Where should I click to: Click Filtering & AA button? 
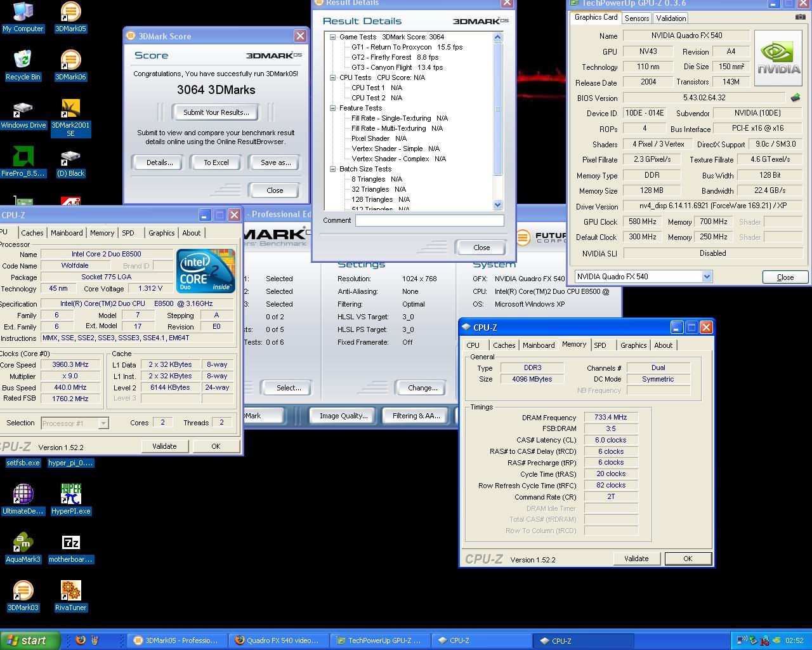pyautogui.click(x=416, y=416)
